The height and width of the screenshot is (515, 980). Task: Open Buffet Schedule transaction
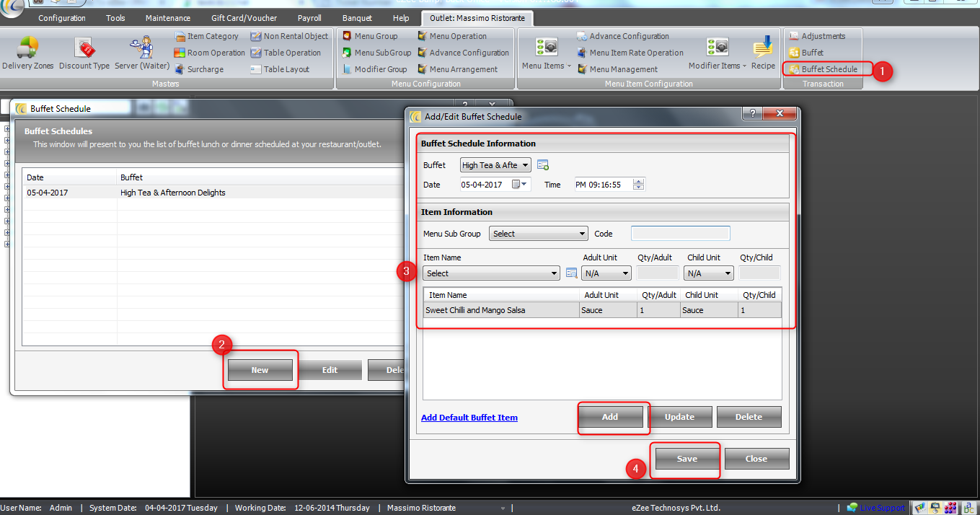[823, 69]
